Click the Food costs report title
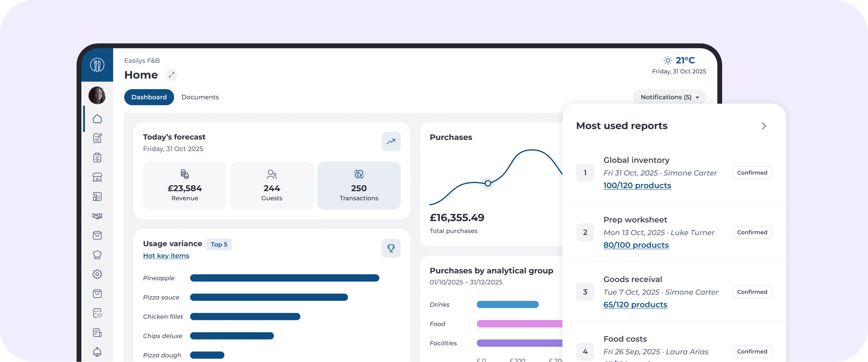The width and height of the screenshot is (868, 362). 625,339
